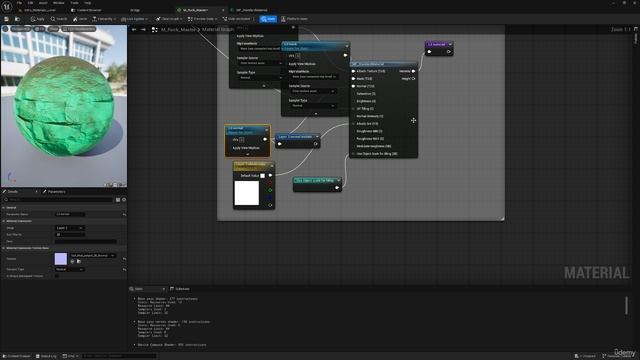Navigate back with the graph back arrow

pyautogui.click(x=134, y=29)
